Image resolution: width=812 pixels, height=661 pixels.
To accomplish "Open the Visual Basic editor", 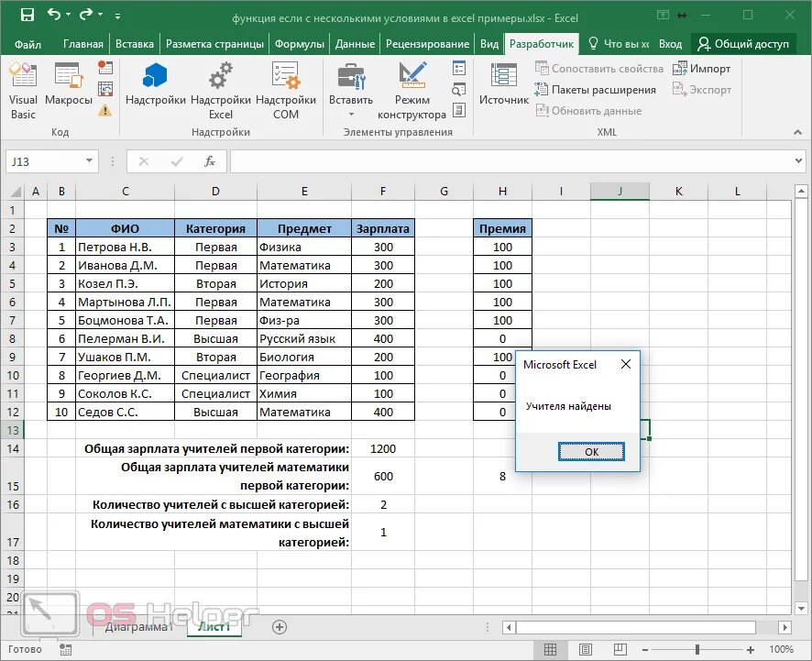I will 23,91.
